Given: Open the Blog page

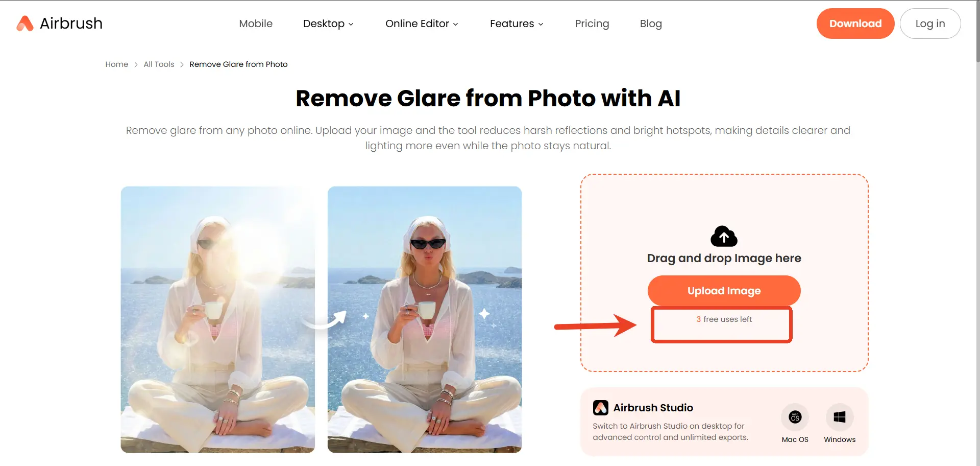Looking at the screenshot, I should click(x=651, y=24).
